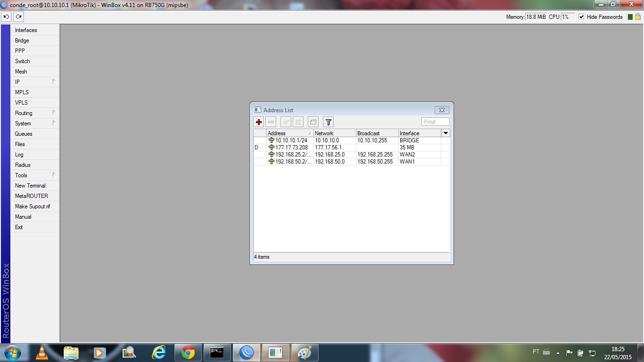Open the comment button in Address List
This screenshot has height=362, width=644.
(x=313, y=122)
